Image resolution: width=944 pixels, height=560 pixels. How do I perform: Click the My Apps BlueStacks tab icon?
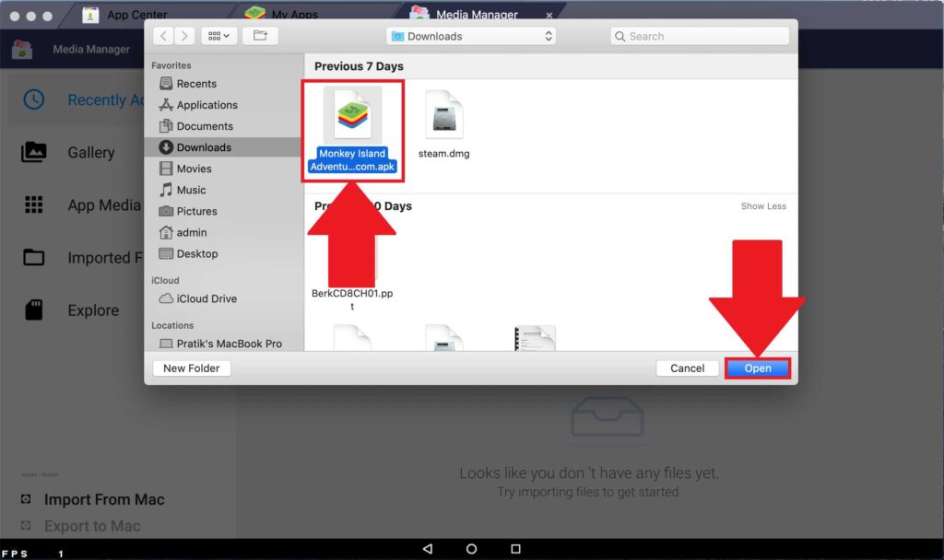[x=255, y=13]
